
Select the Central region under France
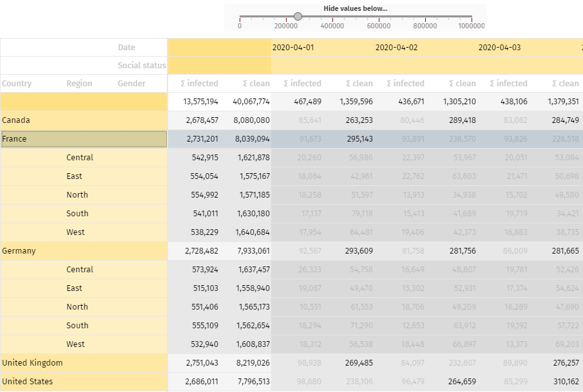click(x=80, y=158)
